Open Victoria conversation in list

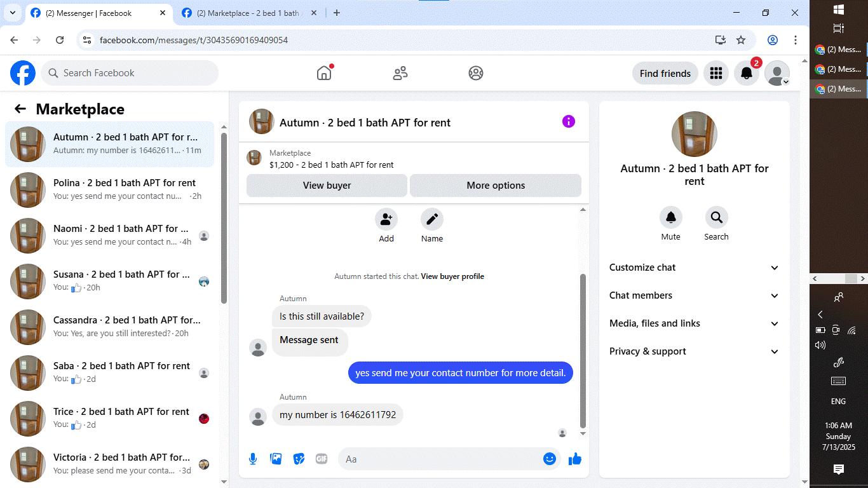[x=109, y=464]
